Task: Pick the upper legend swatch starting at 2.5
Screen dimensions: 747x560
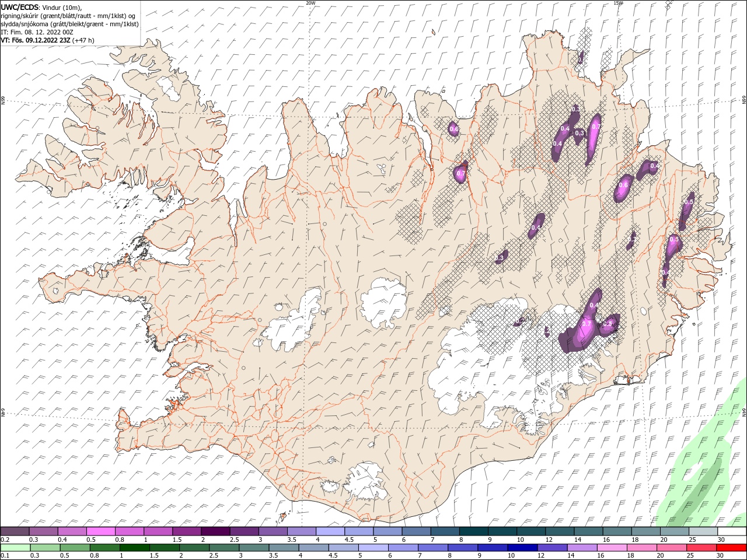Action: pos(244,531)
